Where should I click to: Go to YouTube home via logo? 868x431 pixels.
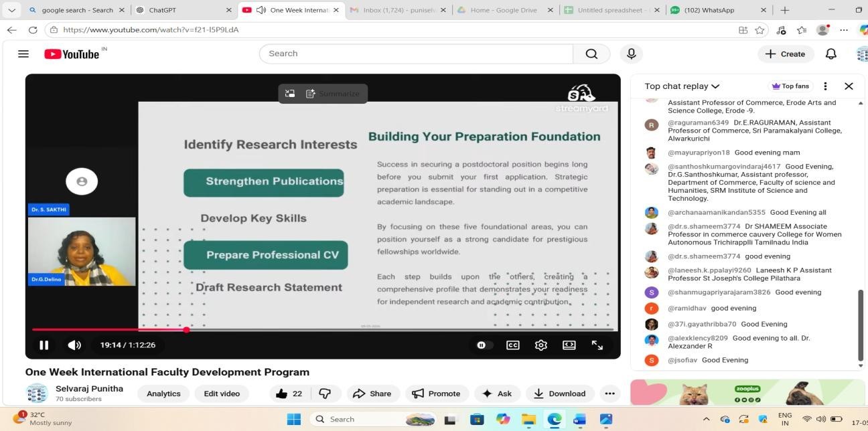[72, 54]
